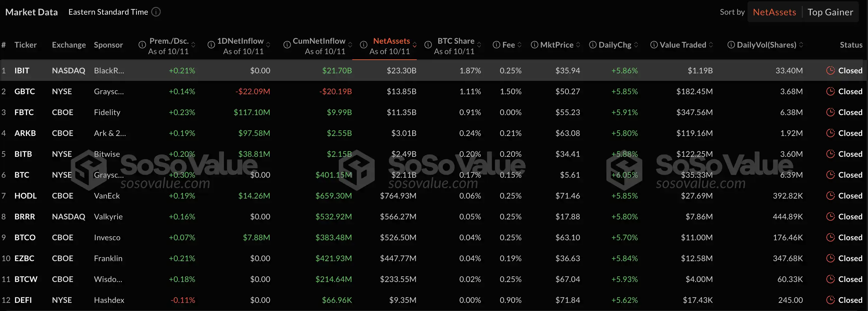Toggle sort arrows on Prem./Dsc. column
Viewport: 868px width, 311px height.
[193, 45]
